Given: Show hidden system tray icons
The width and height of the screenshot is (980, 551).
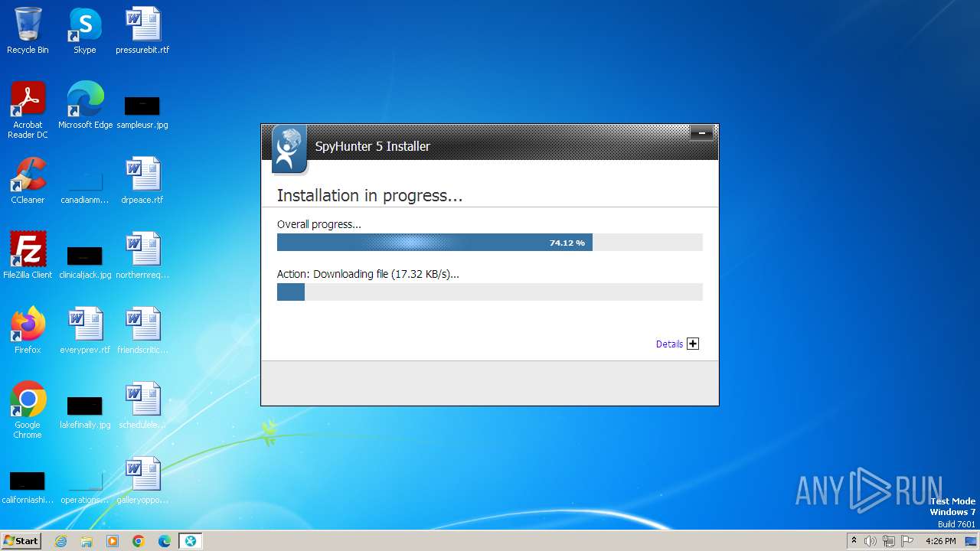Looking at the screenshot, I should click(854, 540).
